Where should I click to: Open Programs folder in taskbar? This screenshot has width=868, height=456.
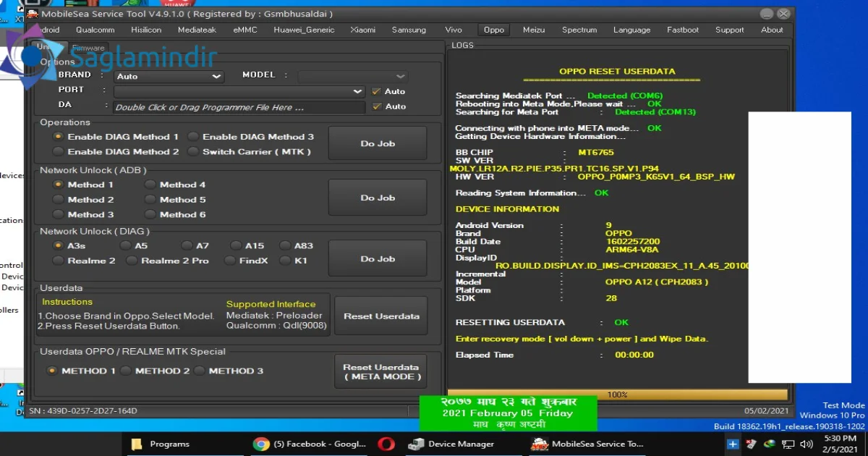tap(160, 444)
